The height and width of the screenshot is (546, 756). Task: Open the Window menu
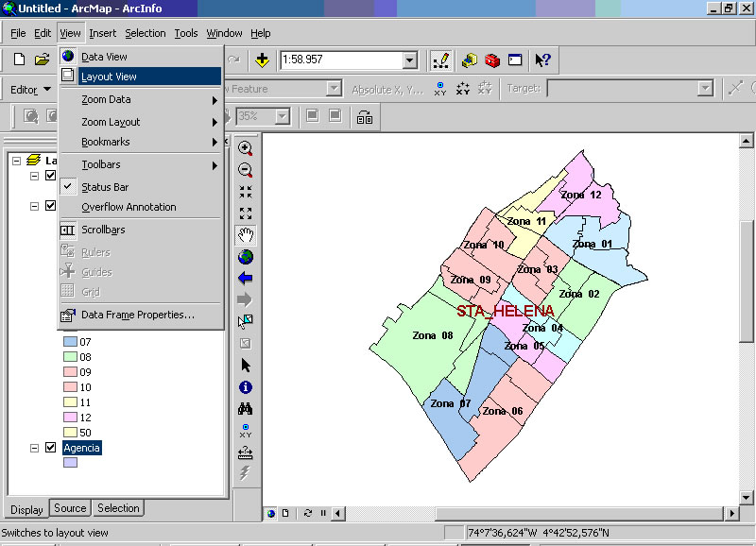click(224, 33)
